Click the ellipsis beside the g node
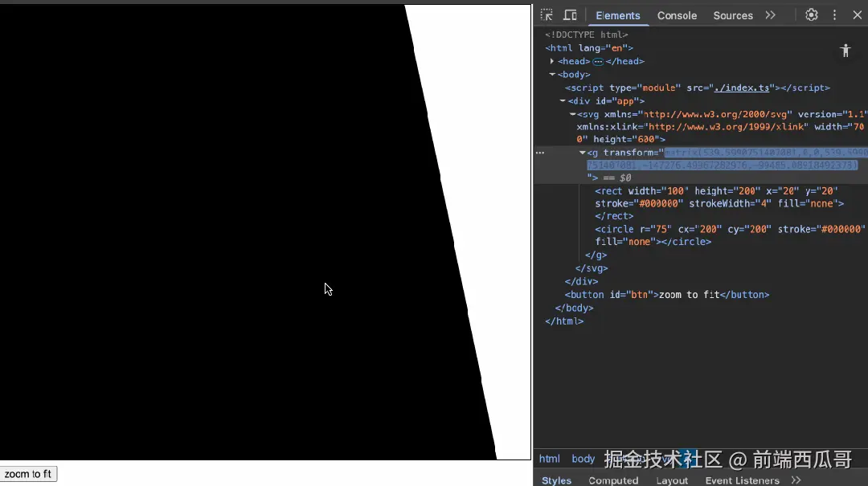868x486 pixels. pos(540,153)
